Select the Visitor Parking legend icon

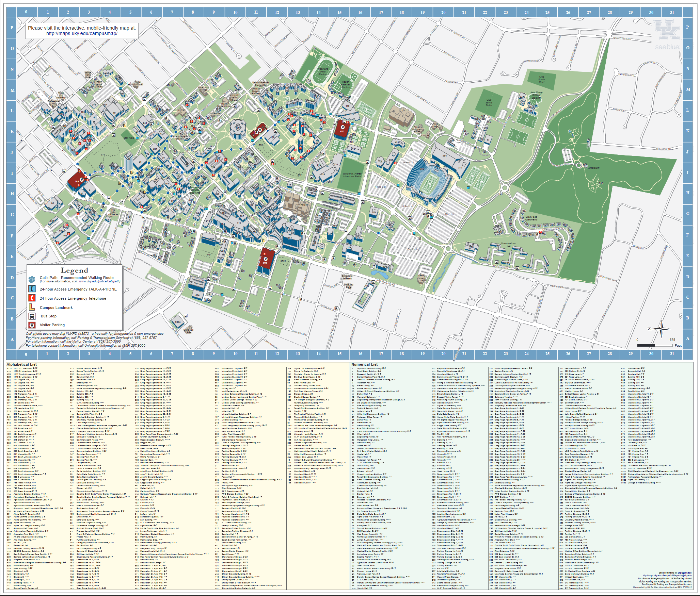32,325
